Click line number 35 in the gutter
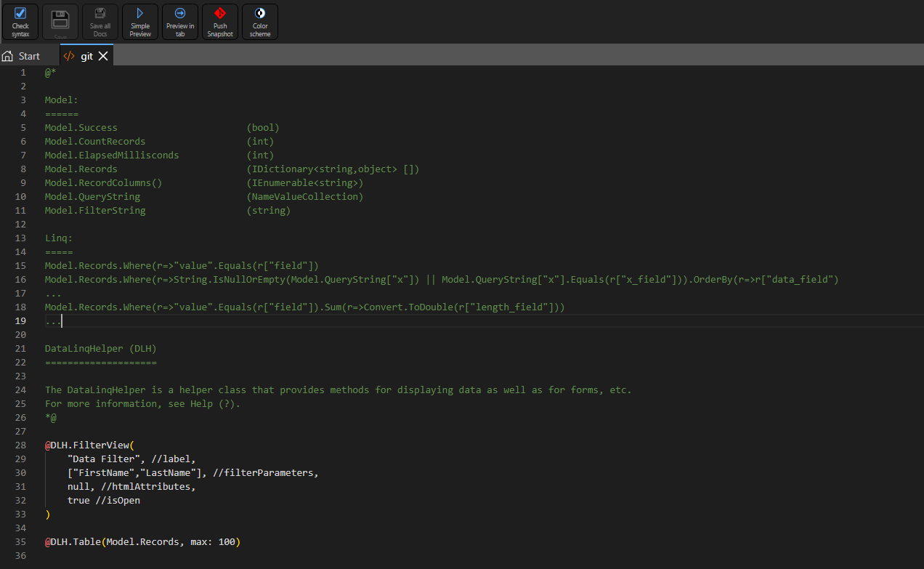 [20, 541]
